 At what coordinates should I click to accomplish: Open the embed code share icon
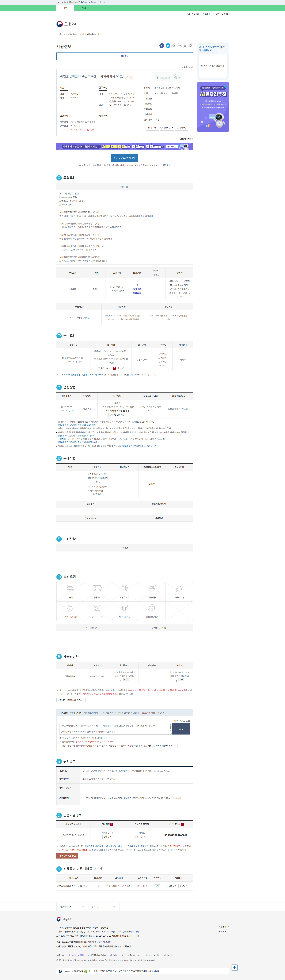click(179, 46)
